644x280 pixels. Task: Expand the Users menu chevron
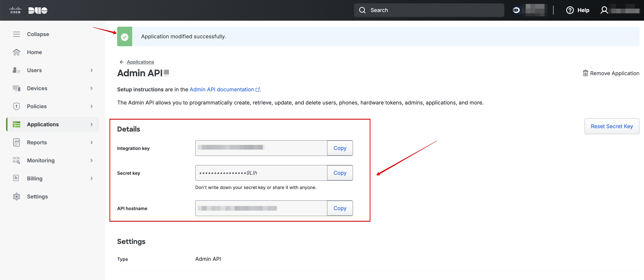(91, 70)
